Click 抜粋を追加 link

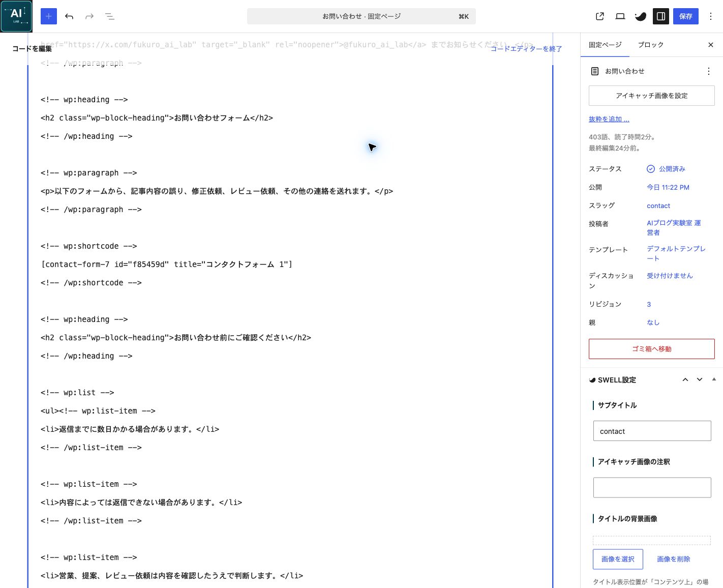(609, 119)
